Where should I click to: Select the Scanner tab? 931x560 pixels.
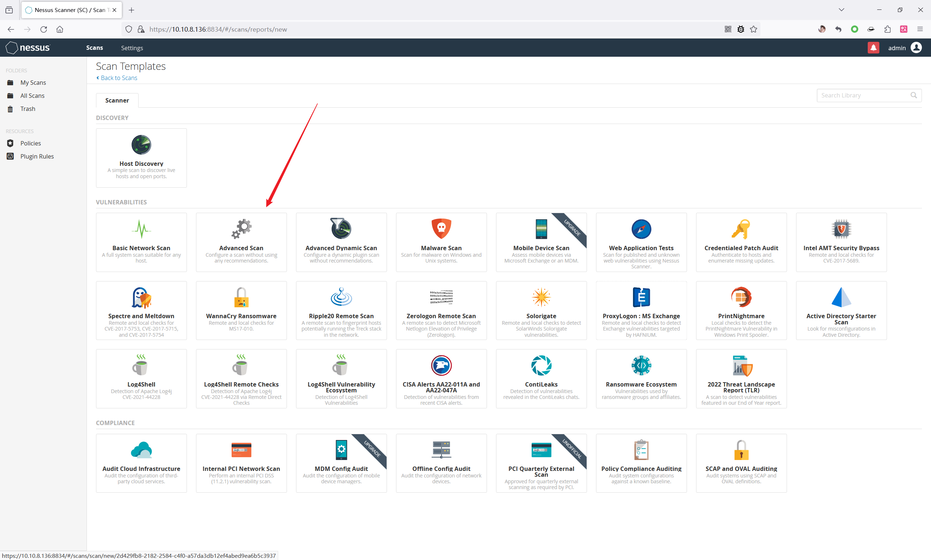coord(117,100)
